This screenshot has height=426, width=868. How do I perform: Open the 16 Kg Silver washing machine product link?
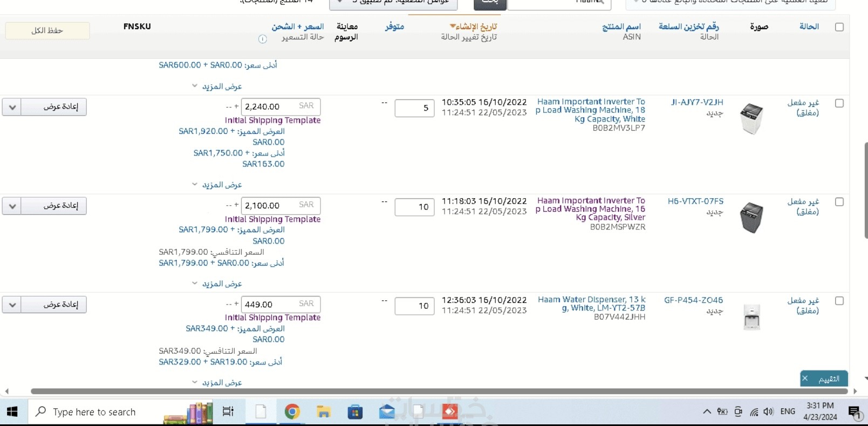(x=590, y=209)
